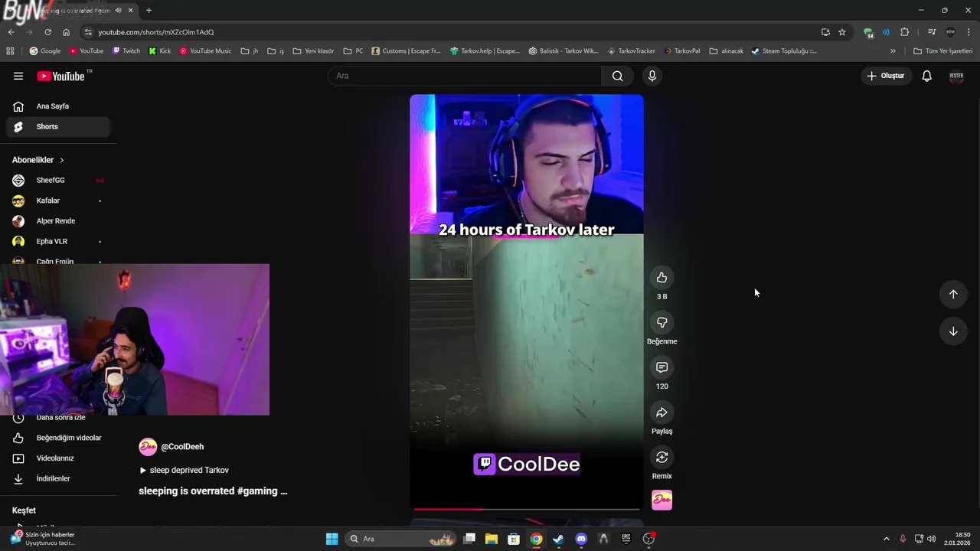Focus the YouTube Ara search field

click(x=465, y=76)
